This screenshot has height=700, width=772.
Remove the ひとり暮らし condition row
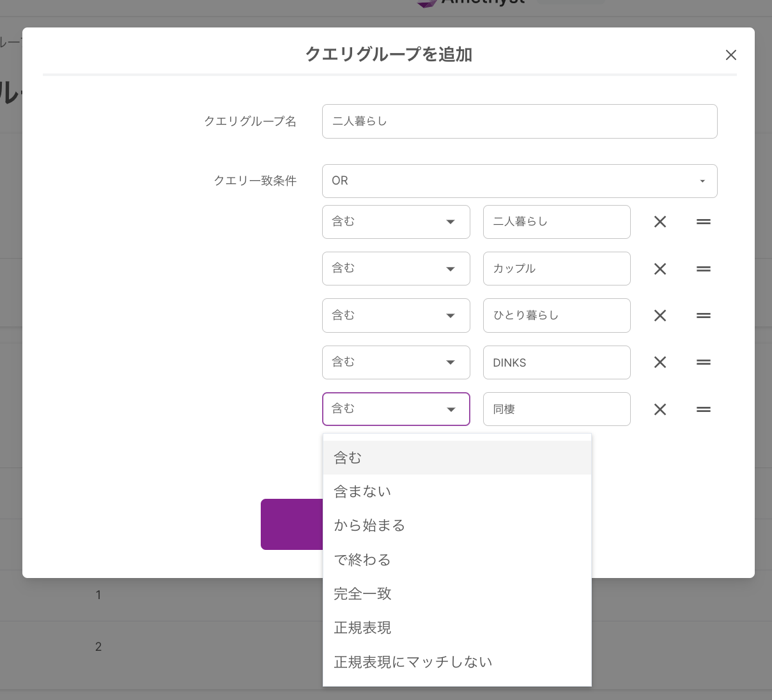tap(660, 316)
